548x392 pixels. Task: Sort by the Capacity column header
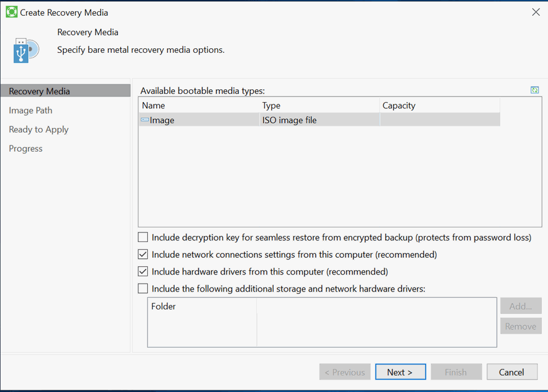click(x=440, y=106)
